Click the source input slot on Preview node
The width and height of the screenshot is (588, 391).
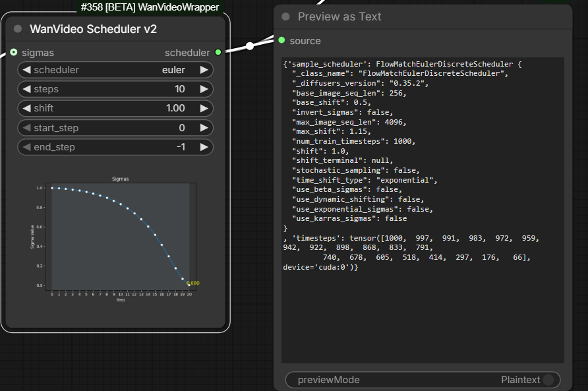click(x=281, y=40)
